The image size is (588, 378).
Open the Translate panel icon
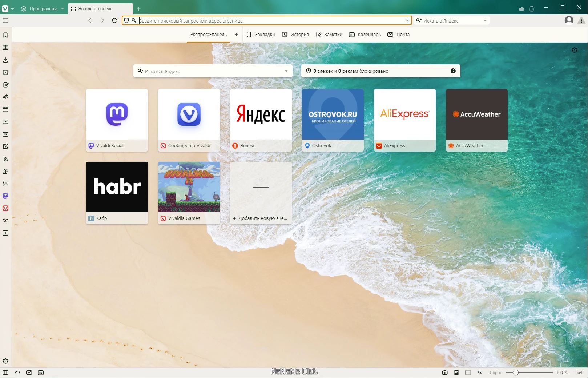coord(5,97)
